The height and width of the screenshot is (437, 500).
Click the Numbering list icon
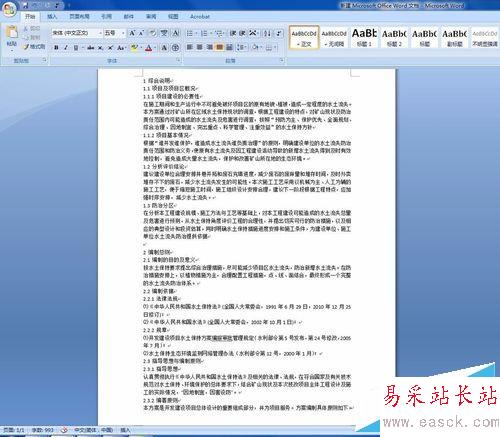coord(205,33)
